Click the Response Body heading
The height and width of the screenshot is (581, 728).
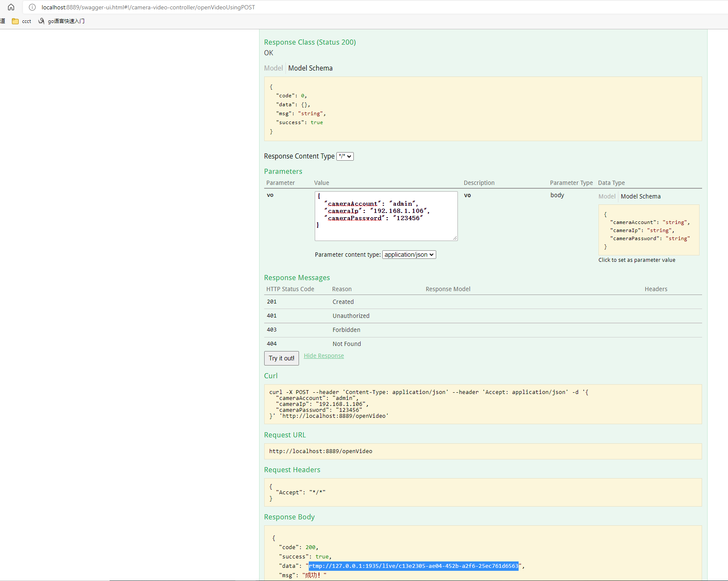[x=289, y=517]
